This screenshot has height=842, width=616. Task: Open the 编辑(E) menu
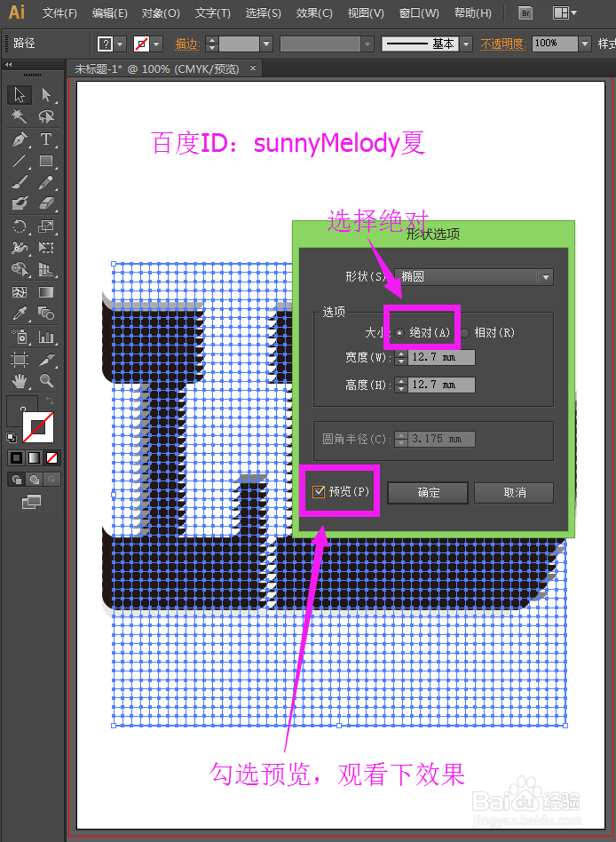click(x=109, y=13)
